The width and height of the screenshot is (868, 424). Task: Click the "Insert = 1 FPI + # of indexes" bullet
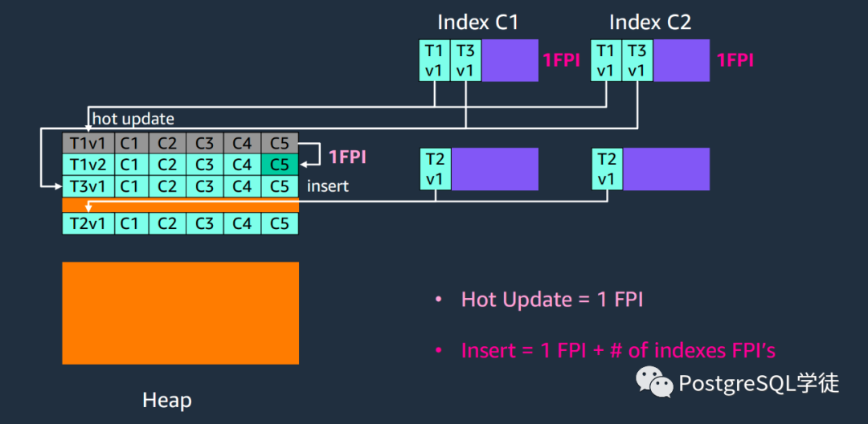pos(619,350)
